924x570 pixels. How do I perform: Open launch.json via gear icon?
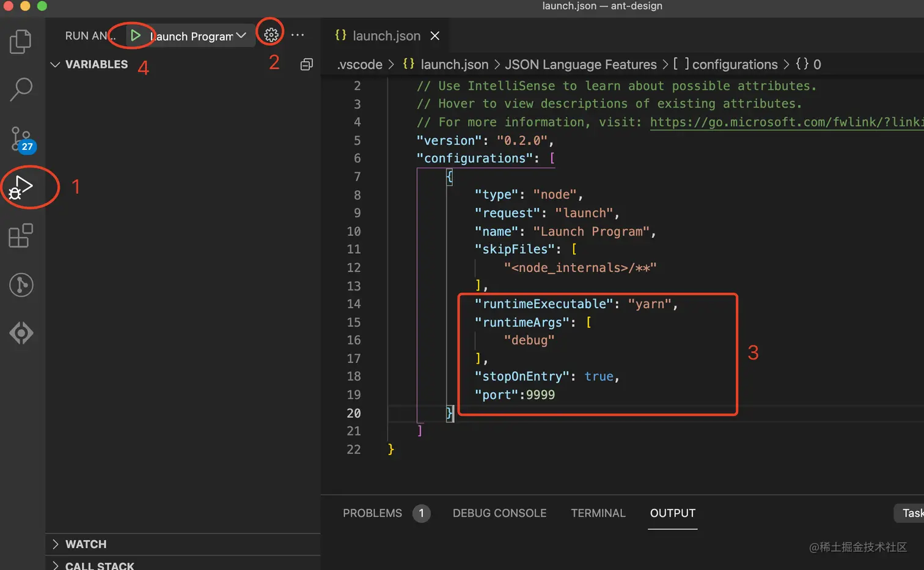tap(271, 34)
